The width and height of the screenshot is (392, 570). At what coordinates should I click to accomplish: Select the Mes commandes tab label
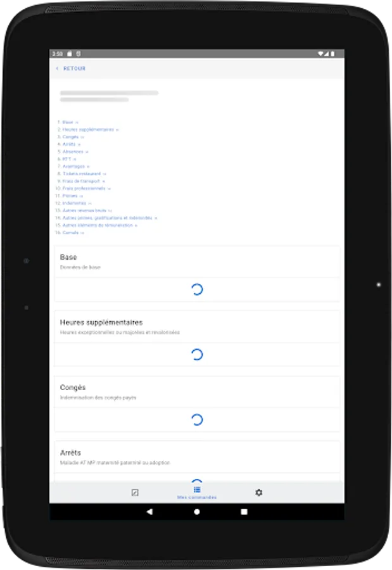click(x=197, y=497)
